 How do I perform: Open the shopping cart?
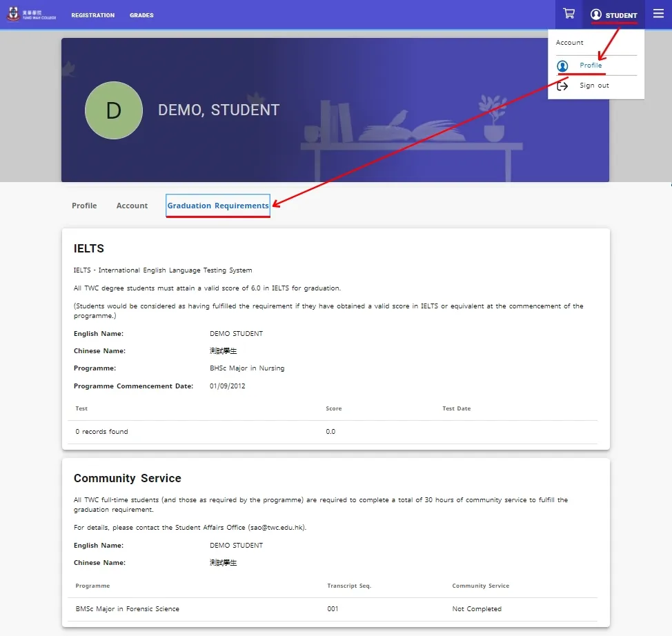point(569,14)
